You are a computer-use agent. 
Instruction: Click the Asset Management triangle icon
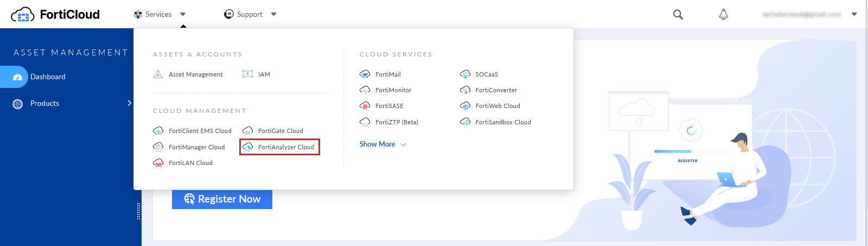tap(158, 74)
